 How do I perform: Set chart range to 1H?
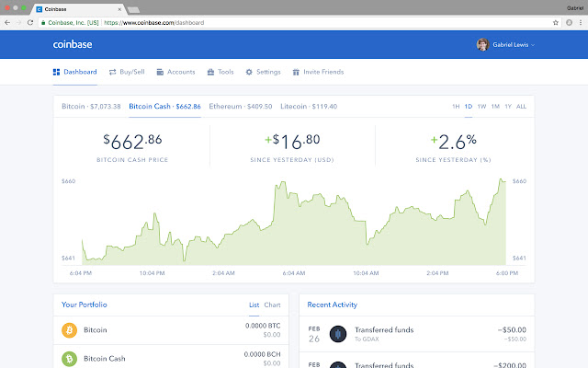click(x=456, y=107)
